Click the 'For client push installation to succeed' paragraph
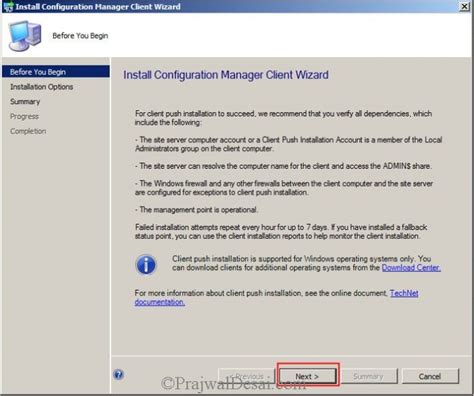The width and height of the screenshot is (474, 396). coord(283,118)
